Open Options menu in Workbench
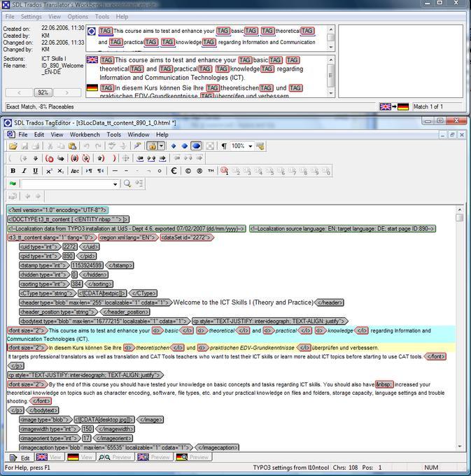 click(78, 17)
